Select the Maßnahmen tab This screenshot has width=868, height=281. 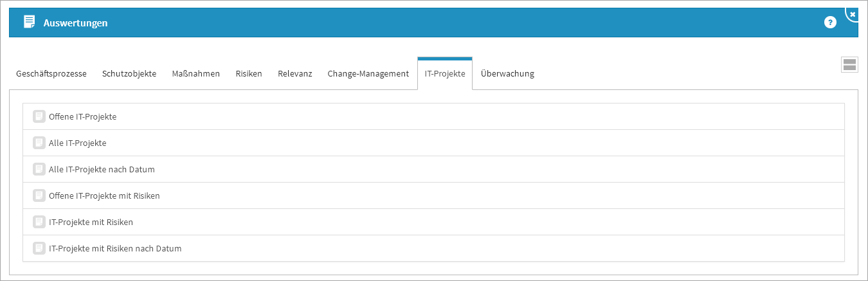point(196,74)
